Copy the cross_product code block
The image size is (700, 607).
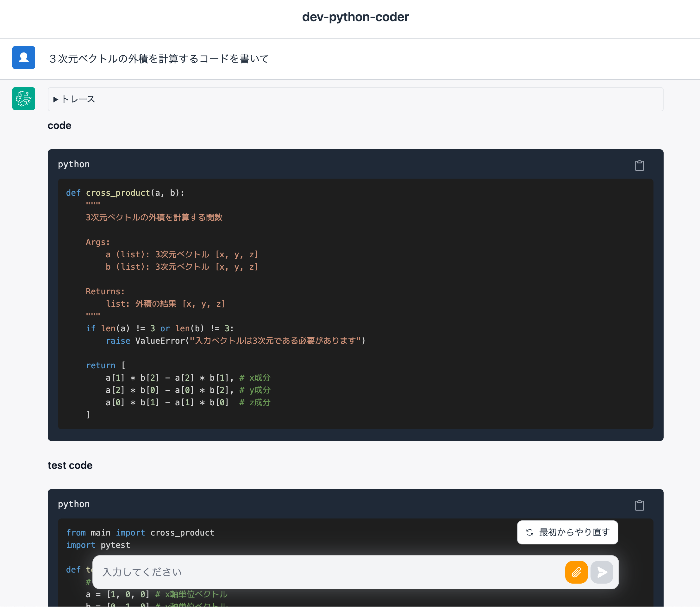pyautogui.click(x=639, y=165)
